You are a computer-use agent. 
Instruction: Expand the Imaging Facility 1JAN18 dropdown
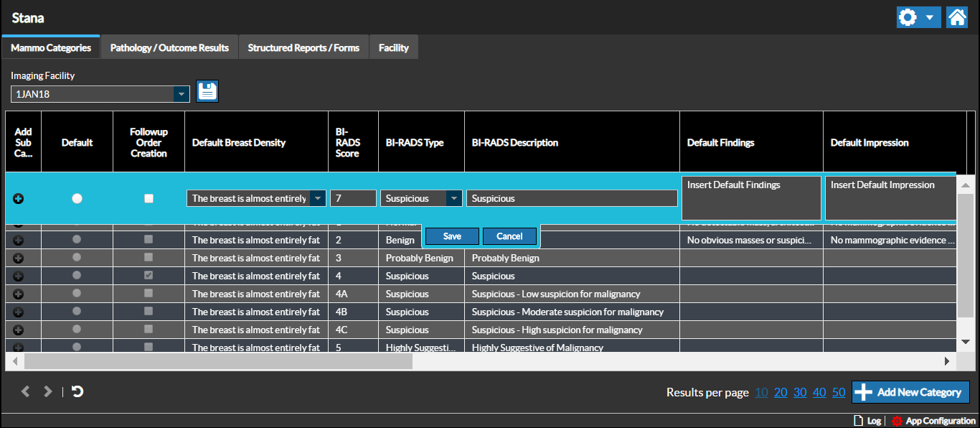(182, 94)
